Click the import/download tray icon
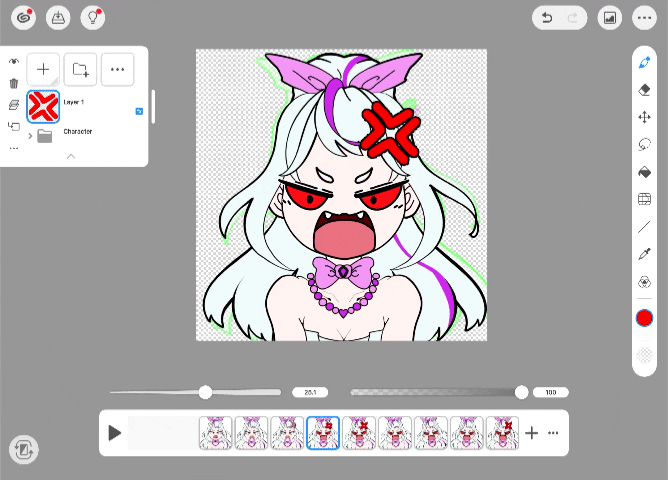This screenshot has height=480, width=668. point(58,18)
